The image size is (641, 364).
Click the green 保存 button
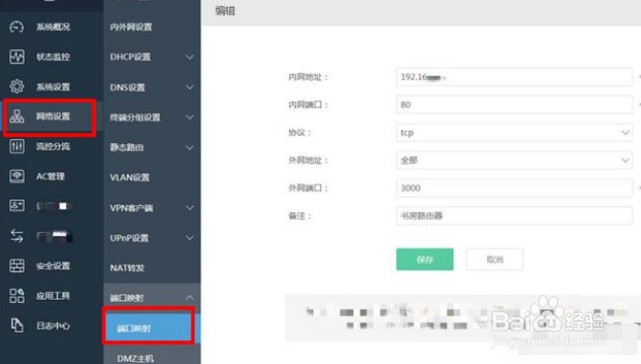[425, 259]
